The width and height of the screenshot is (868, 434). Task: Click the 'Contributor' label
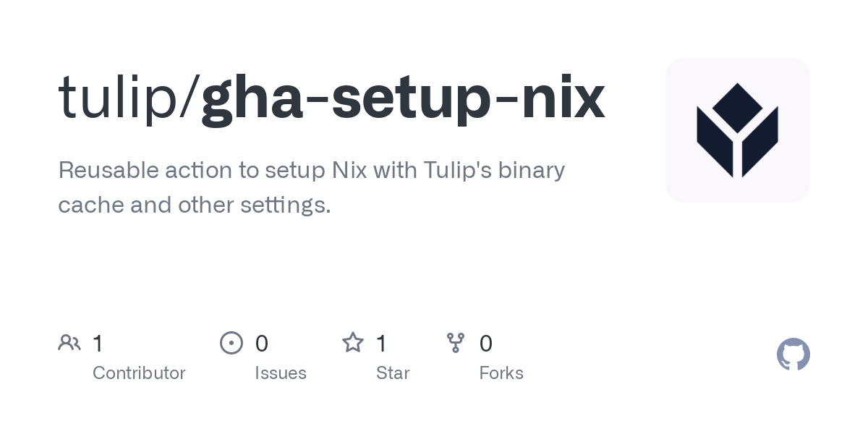pos(139,373)
